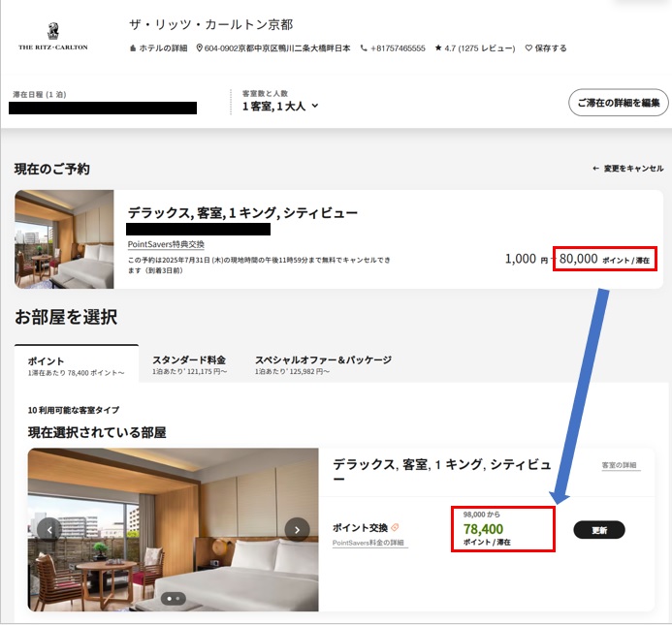672x625 pixels.
Task: Click the phone number +81757465555
Action: click(x=393, y=48)
